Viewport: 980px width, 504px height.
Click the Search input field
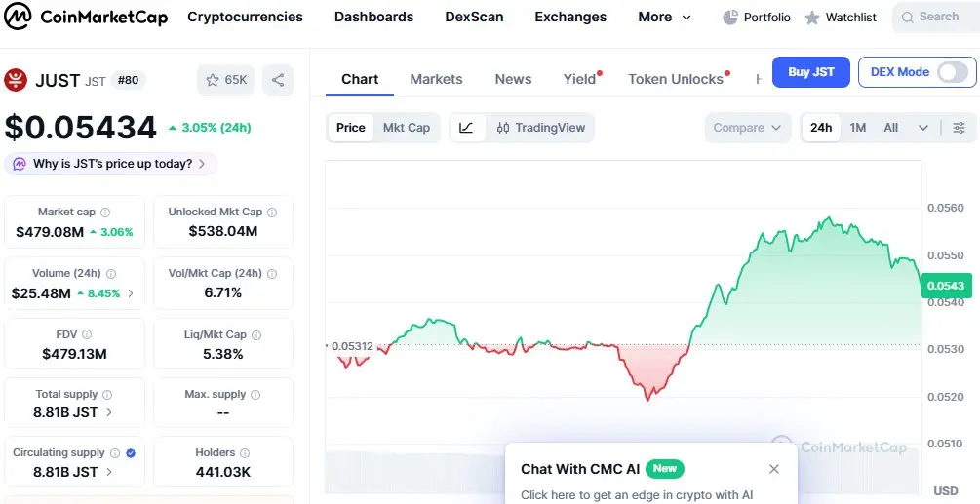coord(937,18)
